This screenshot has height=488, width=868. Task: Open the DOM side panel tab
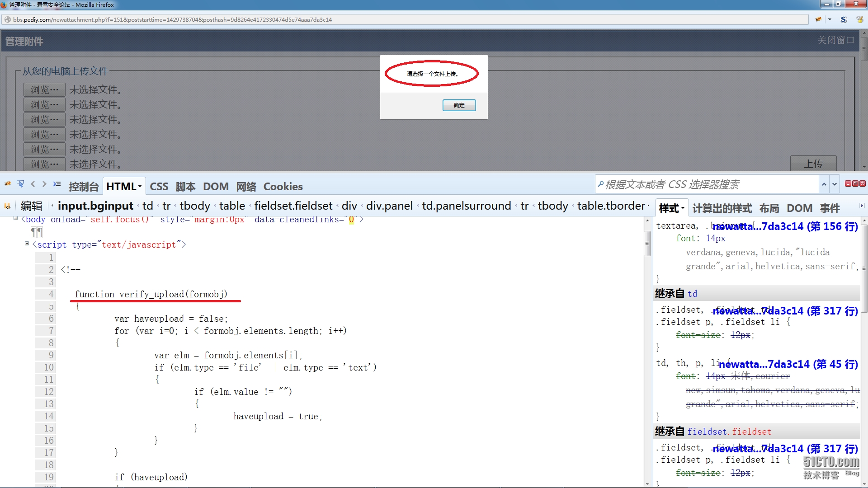[x=799, y=208]
